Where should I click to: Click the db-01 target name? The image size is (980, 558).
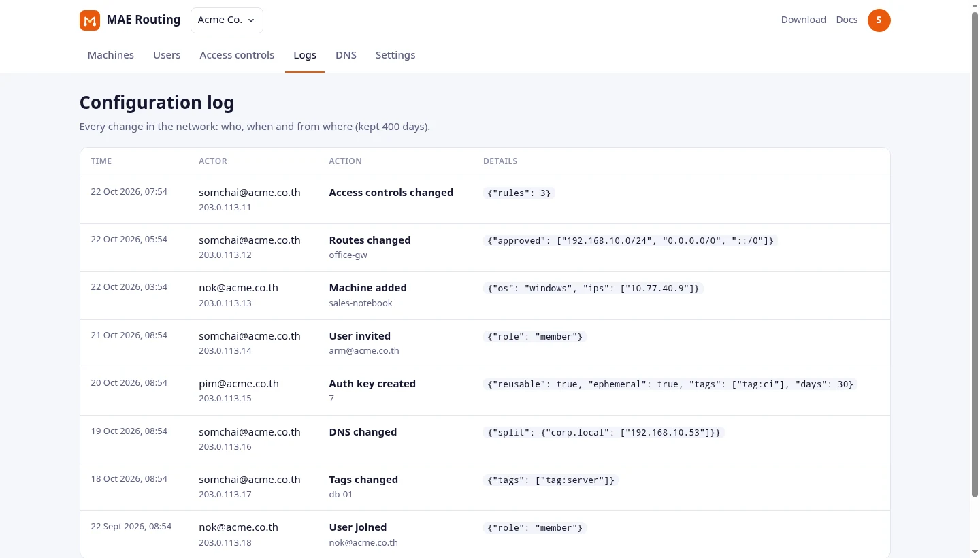pyautogui.click(x=341, y=495)
